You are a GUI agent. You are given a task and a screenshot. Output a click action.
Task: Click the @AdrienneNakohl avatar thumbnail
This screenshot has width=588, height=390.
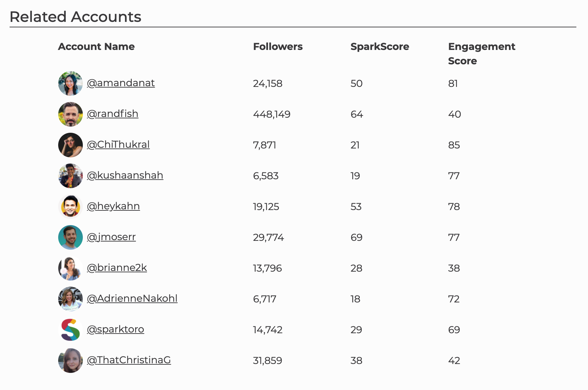pyautogui.click(x=71, y=299)
